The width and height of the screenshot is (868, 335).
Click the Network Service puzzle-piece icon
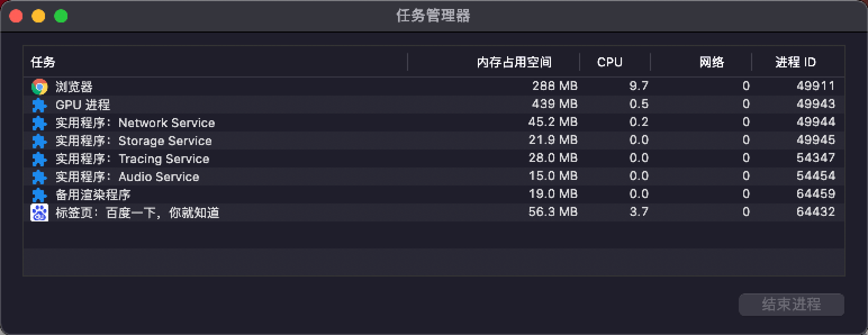click(39, 123)
